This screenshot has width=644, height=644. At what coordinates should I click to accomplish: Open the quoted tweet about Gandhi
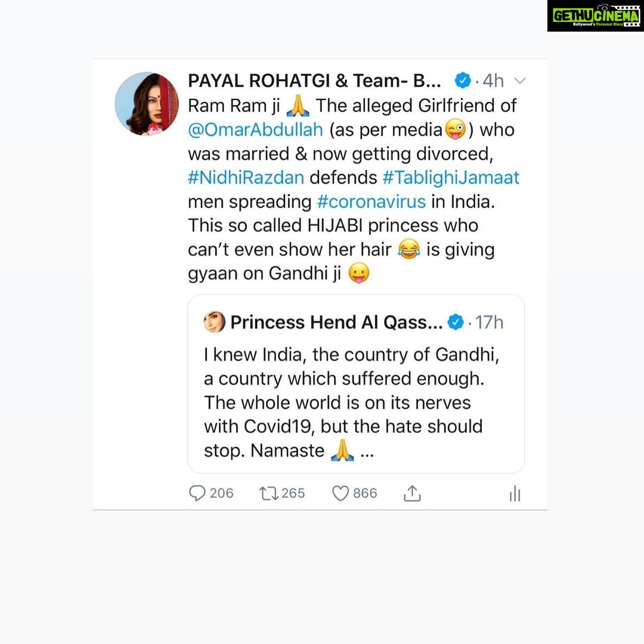(x=356, y=383)
